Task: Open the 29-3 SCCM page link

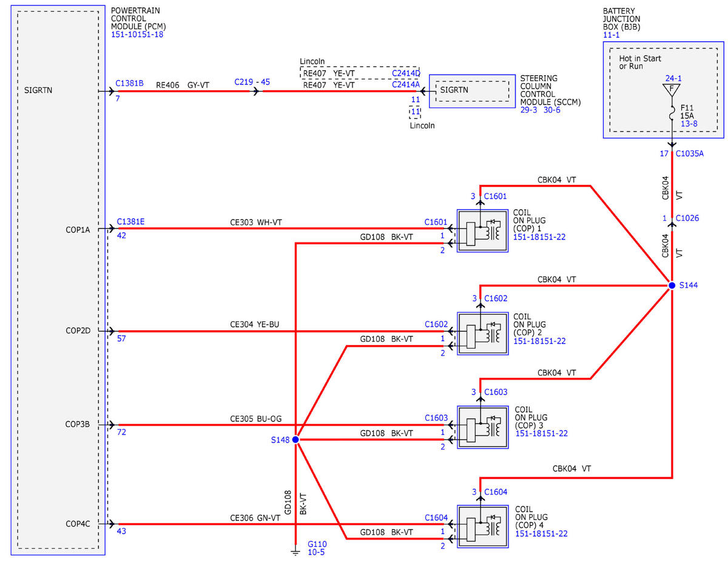Action: (x=529, y=112)
